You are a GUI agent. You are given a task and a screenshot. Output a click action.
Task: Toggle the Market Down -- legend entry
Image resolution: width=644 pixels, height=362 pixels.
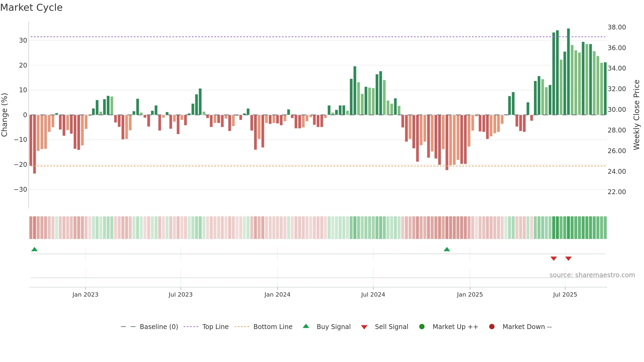point(520,327)
